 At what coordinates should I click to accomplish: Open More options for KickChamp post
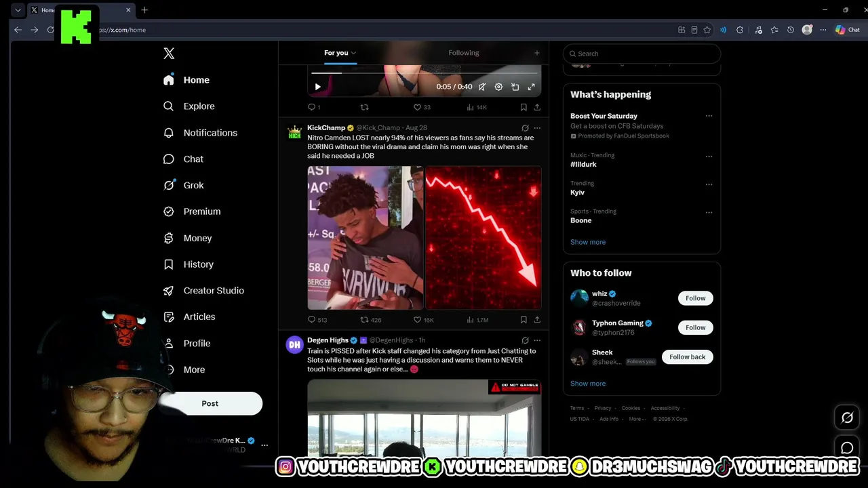tap(537, 127)
